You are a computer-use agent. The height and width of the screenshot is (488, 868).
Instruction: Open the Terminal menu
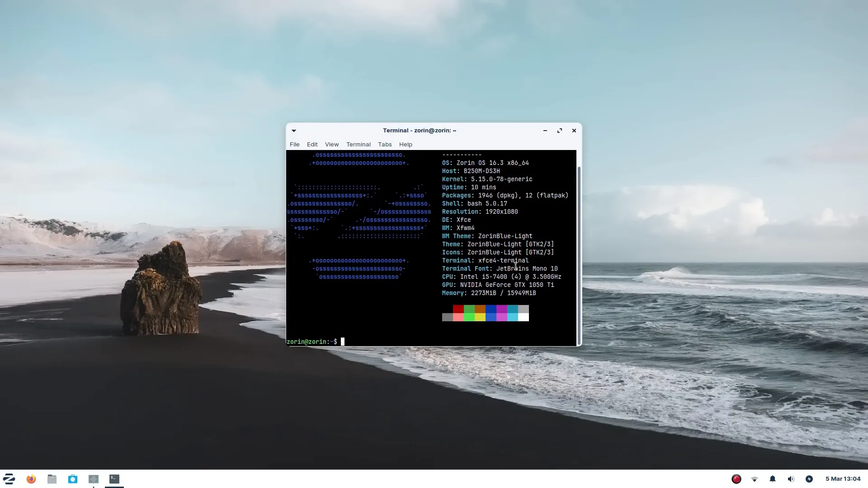pos(359,145)
